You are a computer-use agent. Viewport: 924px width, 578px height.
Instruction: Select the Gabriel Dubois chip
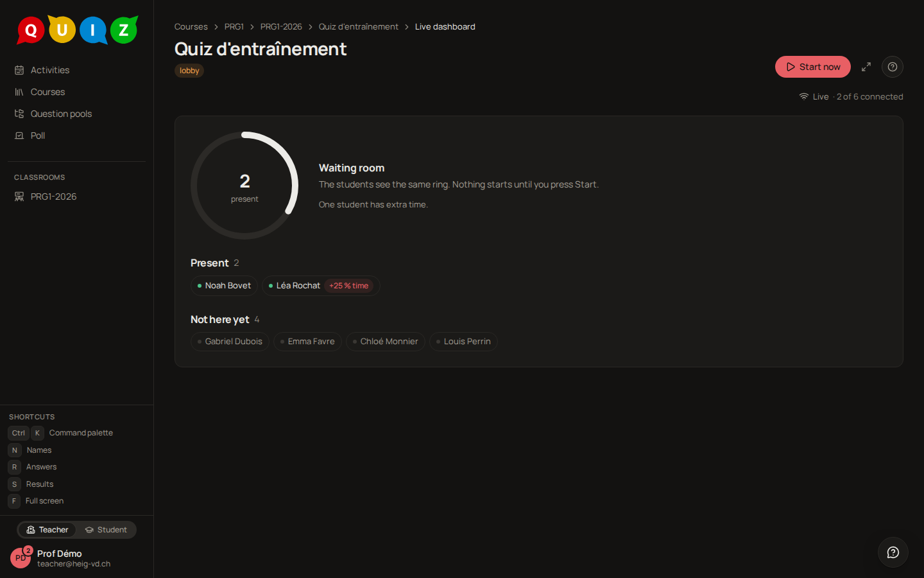tap(230, 342)
